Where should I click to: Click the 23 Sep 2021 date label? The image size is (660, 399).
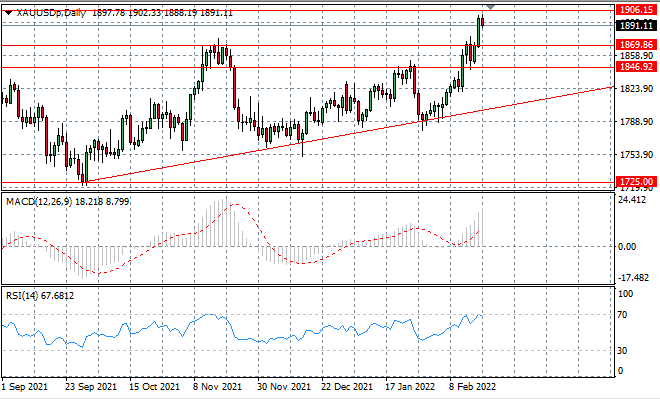(91, 386)
